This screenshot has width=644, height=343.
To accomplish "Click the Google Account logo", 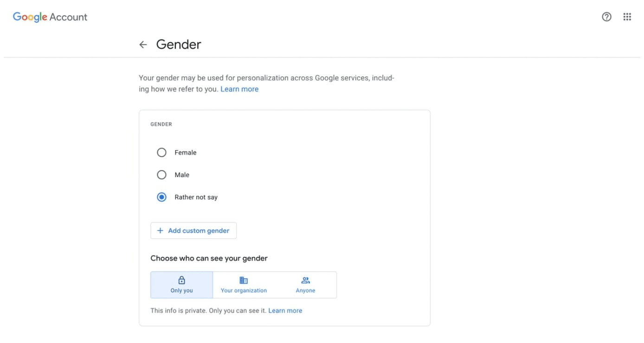I will click(50, 17).
